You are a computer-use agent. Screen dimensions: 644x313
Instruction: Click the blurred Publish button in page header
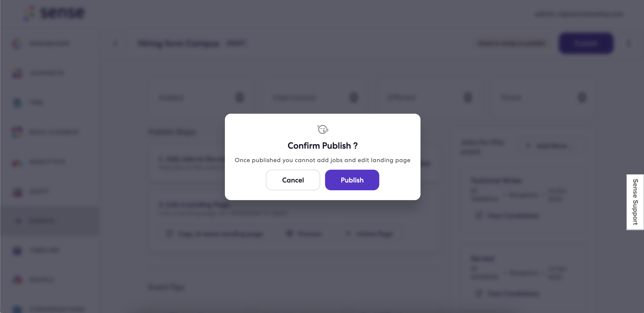(586, 43)
